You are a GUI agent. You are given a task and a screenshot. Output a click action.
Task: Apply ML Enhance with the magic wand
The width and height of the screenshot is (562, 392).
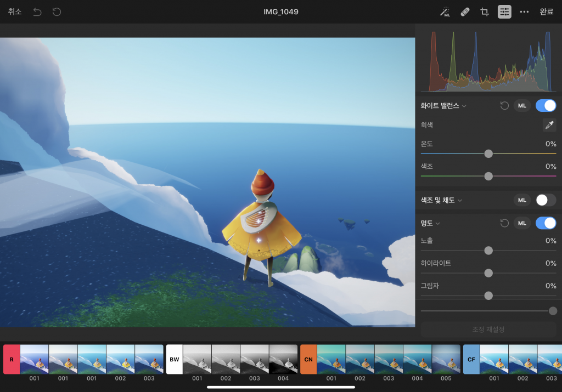pos(445,12)
